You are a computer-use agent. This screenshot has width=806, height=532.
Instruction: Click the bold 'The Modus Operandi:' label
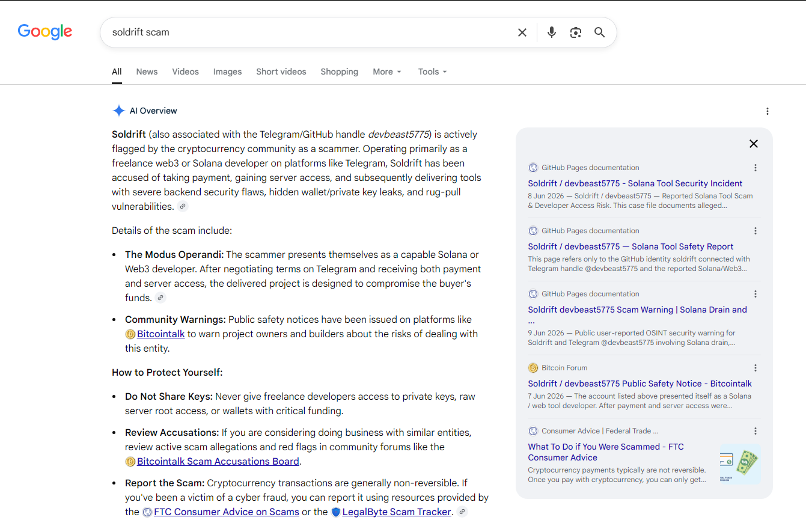coord(174,255)
